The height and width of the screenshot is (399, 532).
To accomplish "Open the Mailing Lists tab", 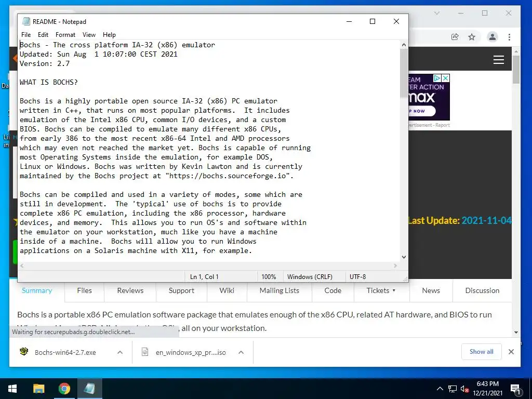I will point(280,290).
